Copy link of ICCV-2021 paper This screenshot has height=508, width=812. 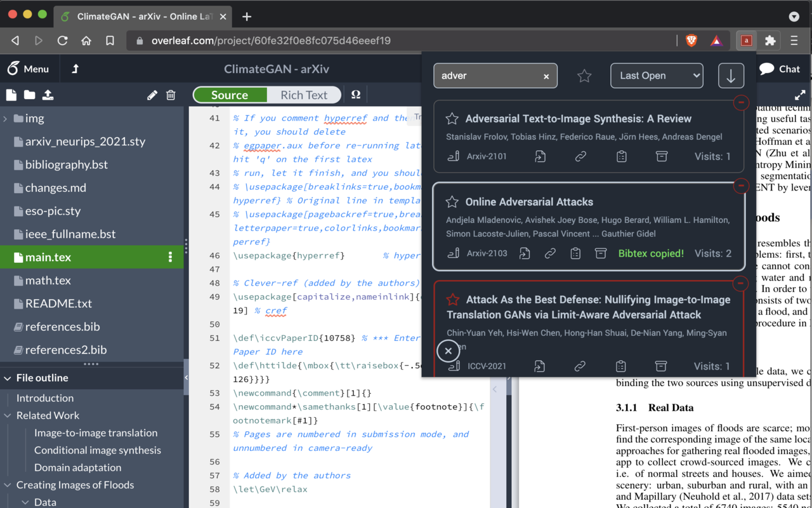(580, 366)
